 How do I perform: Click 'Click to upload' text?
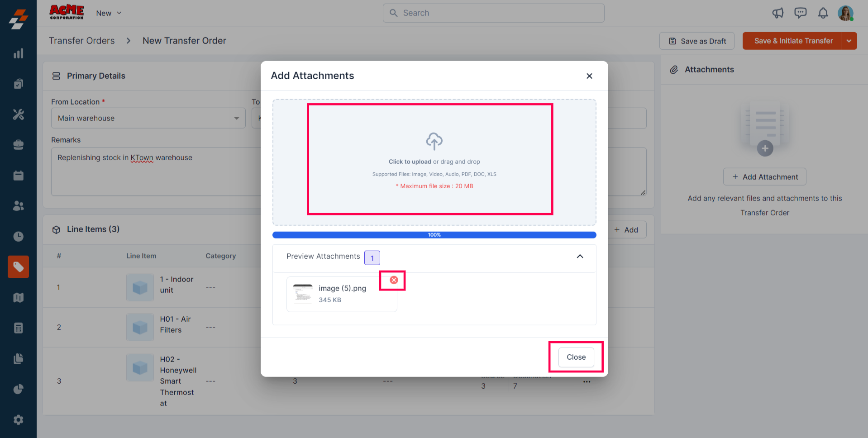pyautogui.click(x=410, y=162)
